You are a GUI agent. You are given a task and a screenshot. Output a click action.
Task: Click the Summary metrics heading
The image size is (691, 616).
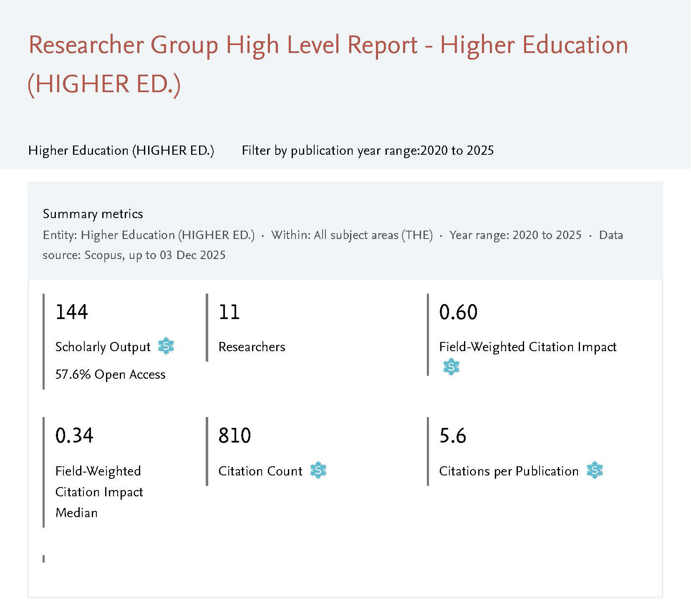click(93, 214)
